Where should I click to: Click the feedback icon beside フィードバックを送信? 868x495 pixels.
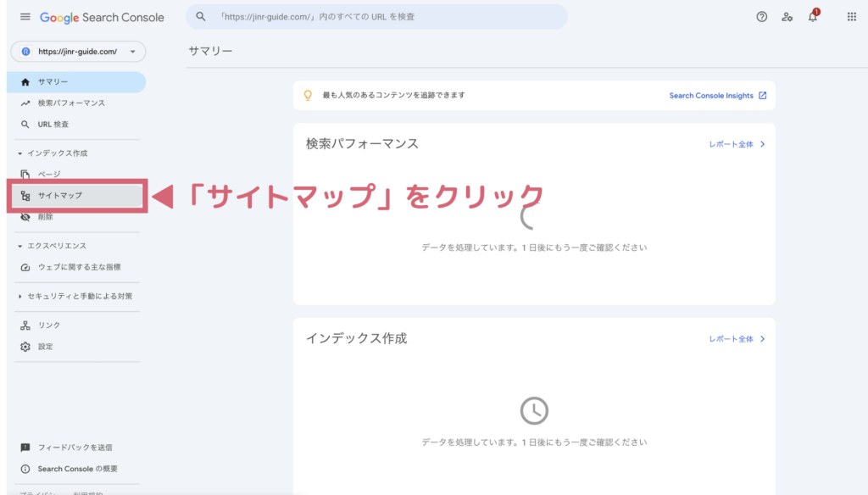click(25, 448)
